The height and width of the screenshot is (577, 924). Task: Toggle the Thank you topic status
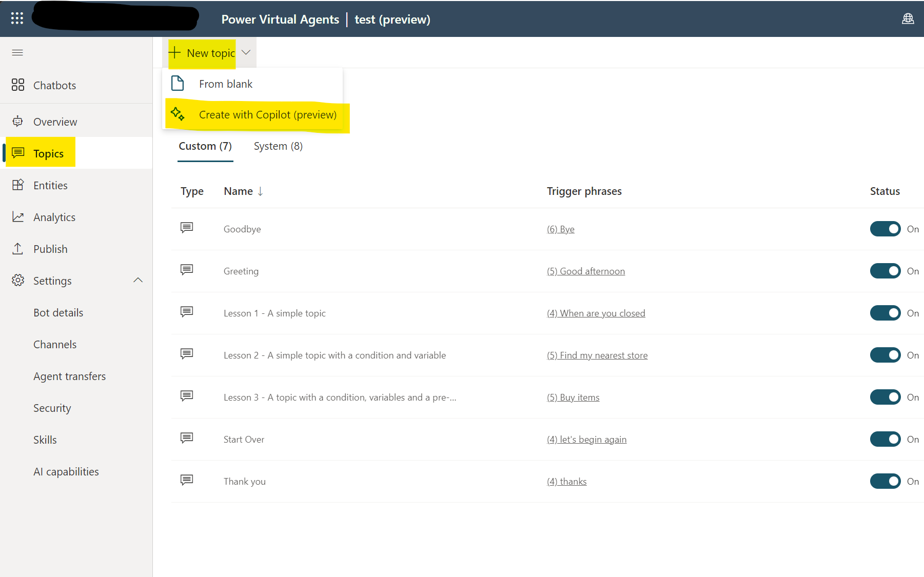[885, 481]
